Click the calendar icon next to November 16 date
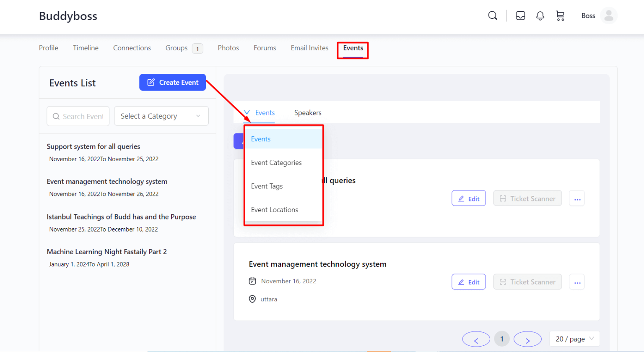The image size is (644, 352). click(x=252, y=281)
